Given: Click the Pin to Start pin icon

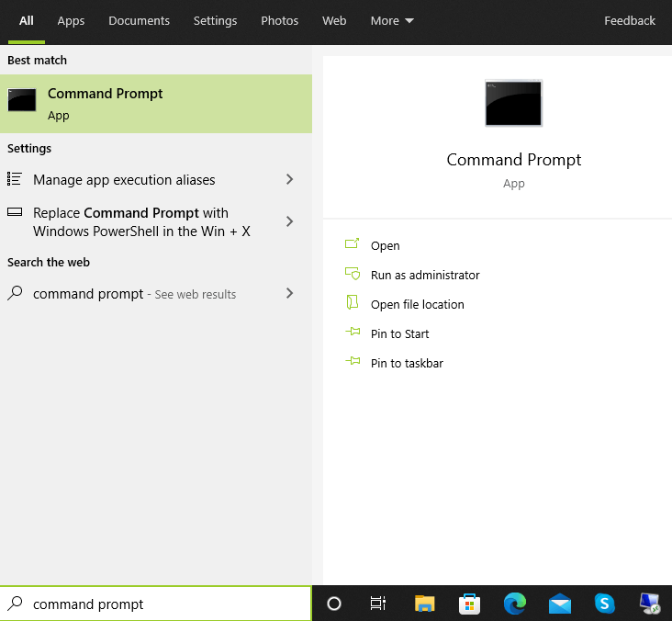Looking at the screenshot, I should click(x=353, y=332).
